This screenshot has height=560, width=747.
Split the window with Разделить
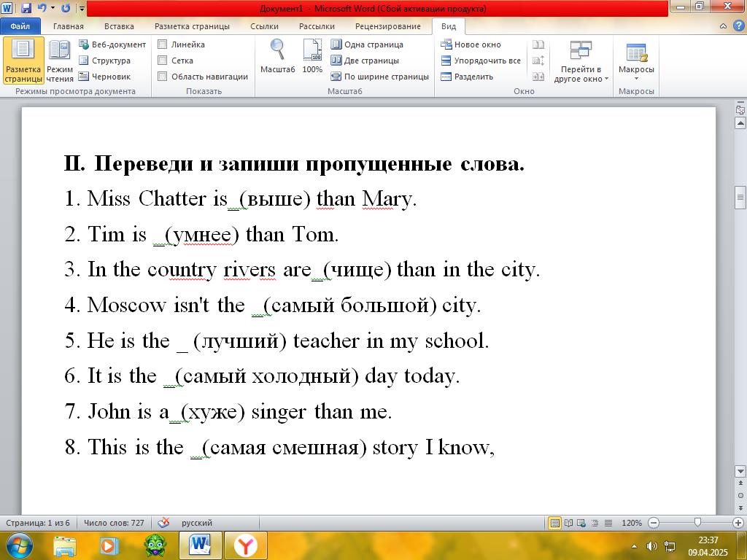pyautogui.click(x=467, y=76)
